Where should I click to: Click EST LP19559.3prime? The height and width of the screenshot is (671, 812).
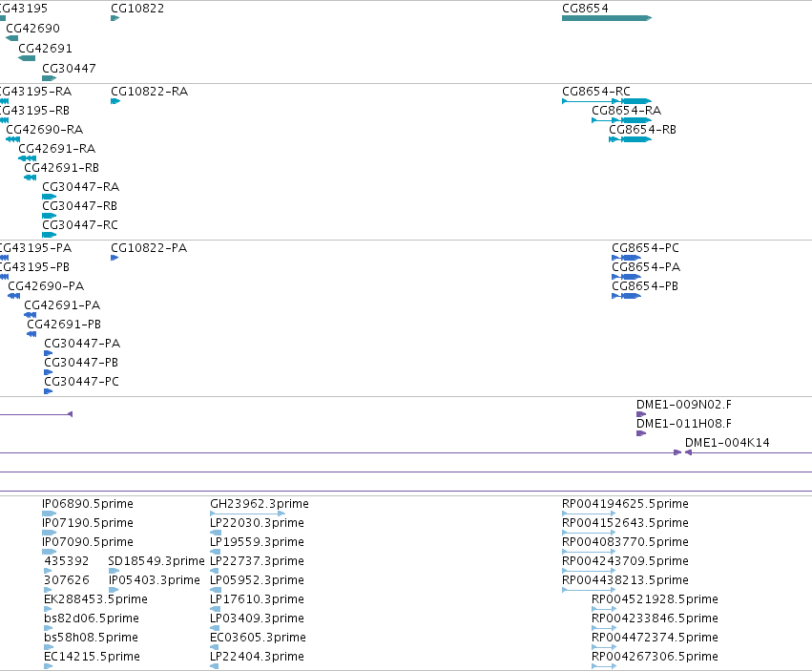pyautogui.click(x=215, y=552)
